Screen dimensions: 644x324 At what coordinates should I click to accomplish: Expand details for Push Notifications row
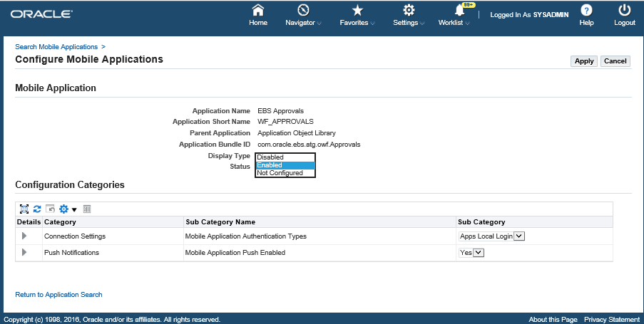[x=24, y=252]
